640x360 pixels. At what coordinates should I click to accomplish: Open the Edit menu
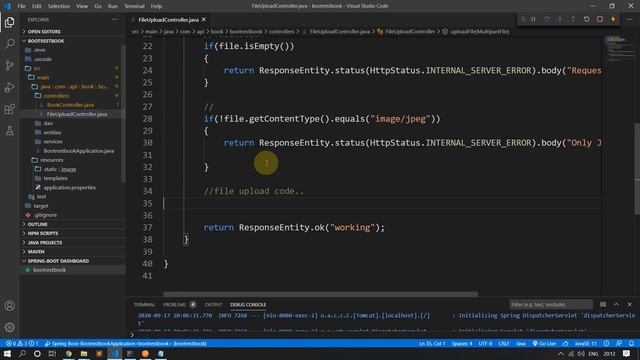37,6
